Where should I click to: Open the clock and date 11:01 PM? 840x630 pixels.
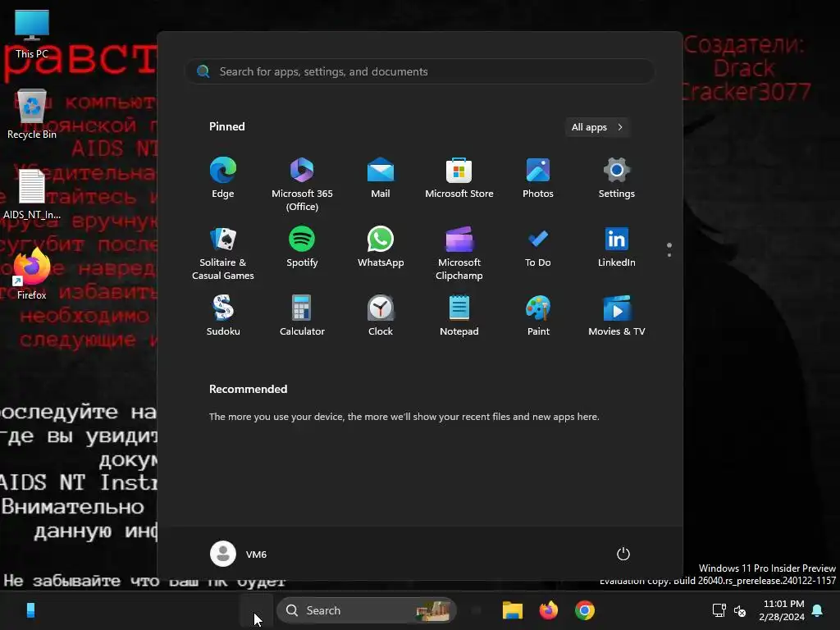[782, 610]
